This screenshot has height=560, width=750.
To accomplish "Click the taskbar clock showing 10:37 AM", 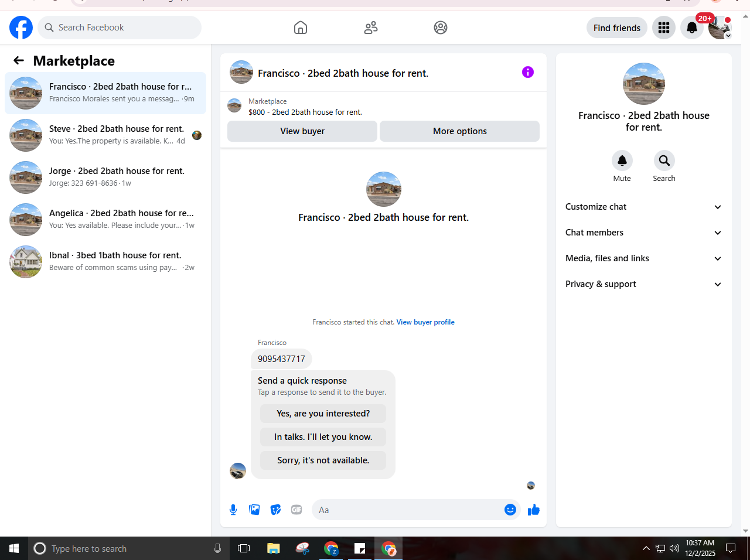I will point(700,548).
